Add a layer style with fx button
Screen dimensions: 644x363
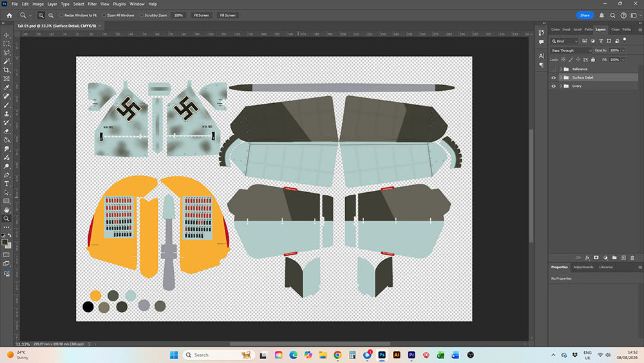[x=587, y=258]
